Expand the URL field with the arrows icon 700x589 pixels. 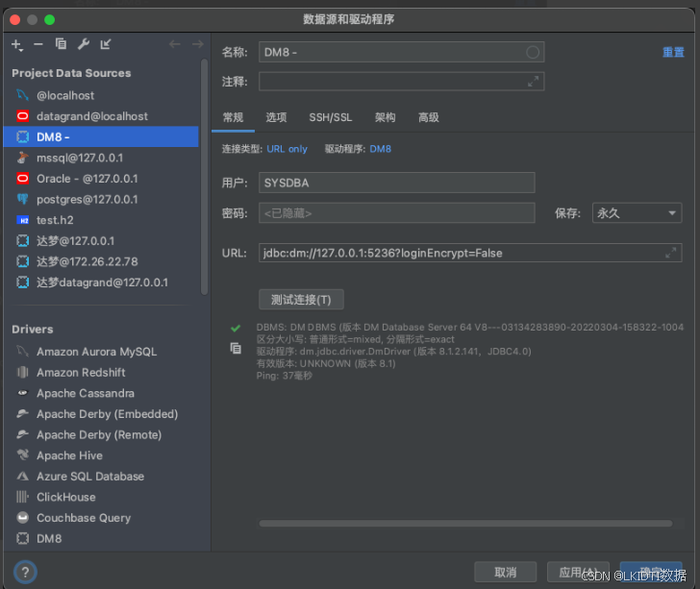coord(670,253)
